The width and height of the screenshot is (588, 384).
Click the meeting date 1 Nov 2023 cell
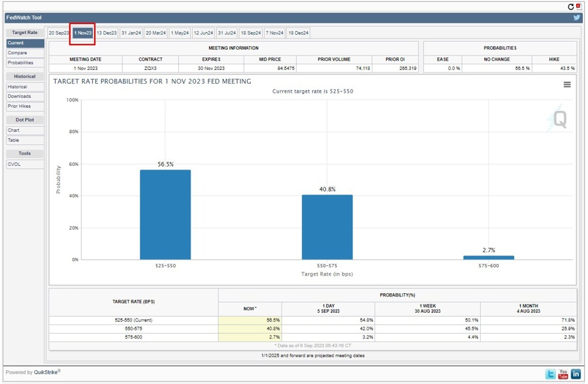[86, 69]
